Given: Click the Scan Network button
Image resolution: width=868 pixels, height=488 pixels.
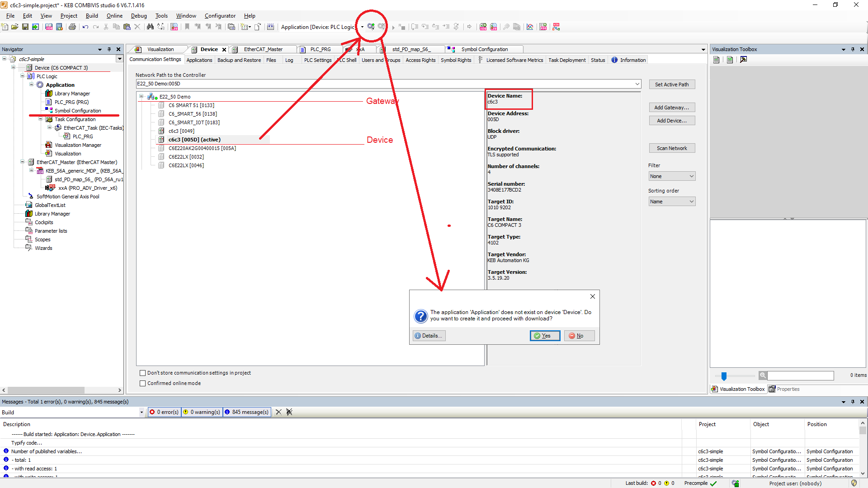Looking at the screenshot, I should [x=672, y=148].
